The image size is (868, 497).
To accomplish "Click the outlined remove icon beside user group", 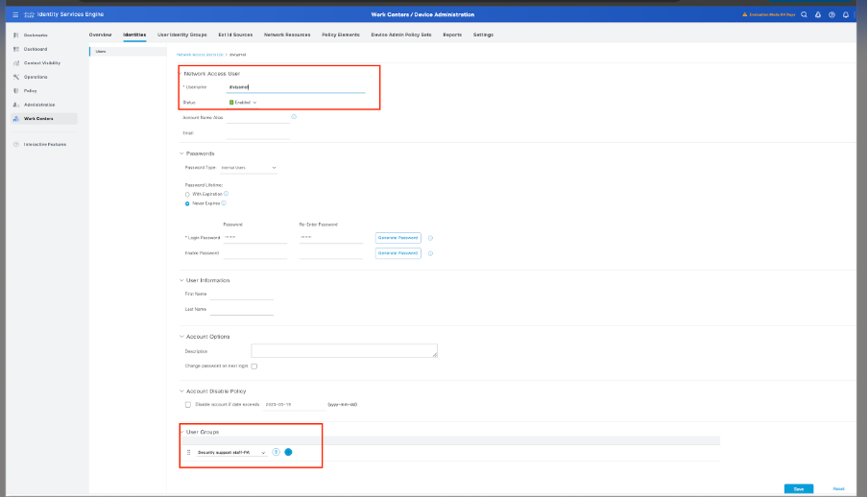I will click(277, 452).
